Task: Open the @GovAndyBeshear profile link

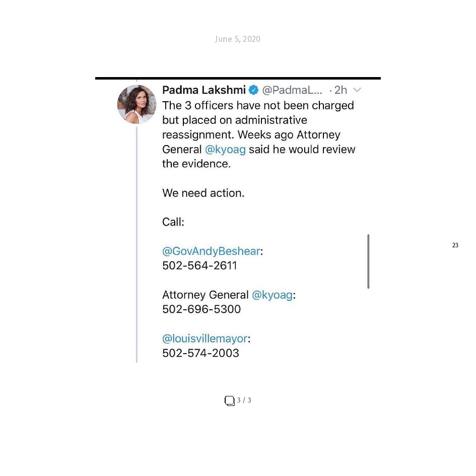Action: [x=211, y=251]
